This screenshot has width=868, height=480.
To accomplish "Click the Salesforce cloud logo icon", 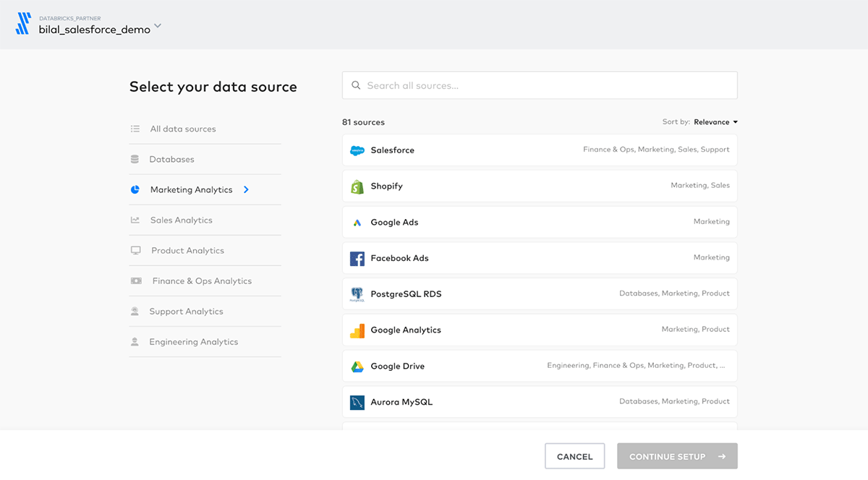I will tap(357, 150).
